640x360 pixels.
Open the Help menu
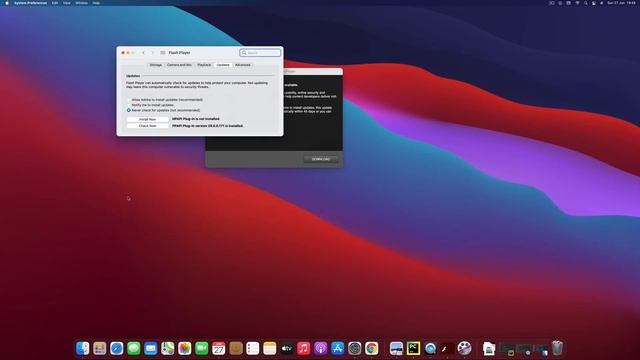[x=96, y=3]
